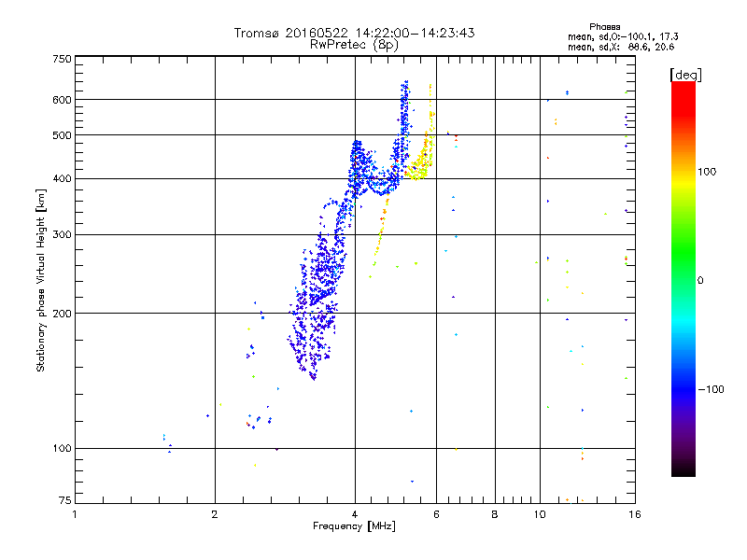
Task: Click the x-axis tick label '6'
Action: point(436,514)
